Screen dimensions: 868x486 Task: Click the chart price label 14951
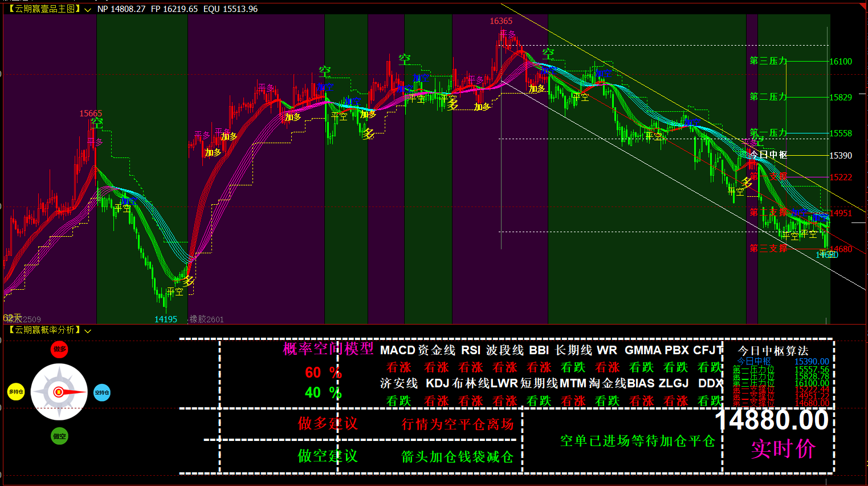tap(841, 213)
